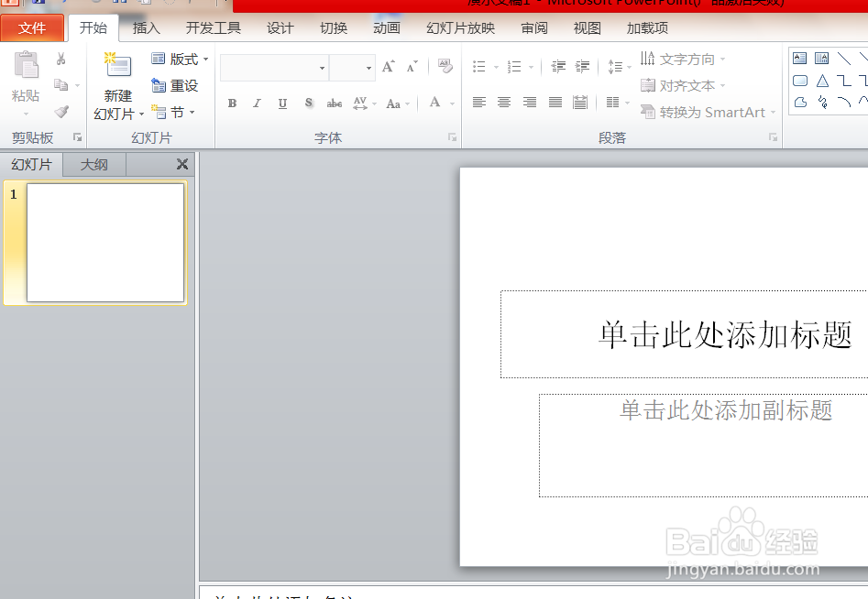Open the bullets dropdown arrow
This screenshot has height=599, width=868.
pos(496,68)
